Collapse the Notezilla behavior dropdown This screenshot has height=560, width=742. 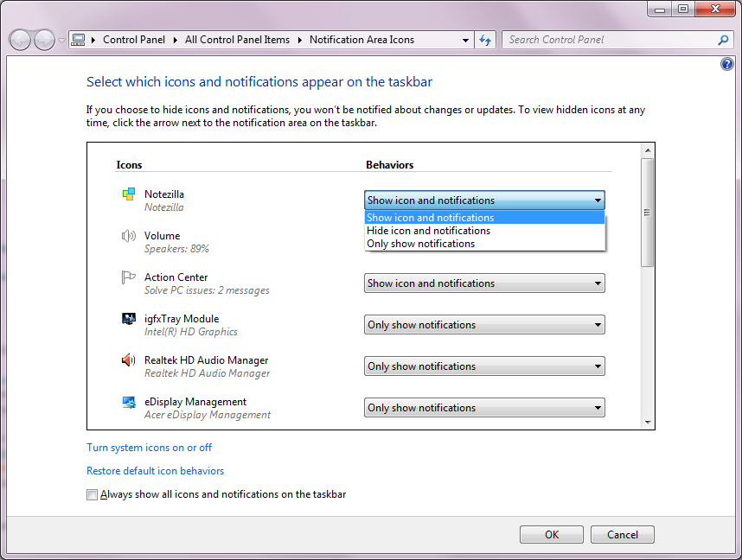pos(484,200)
